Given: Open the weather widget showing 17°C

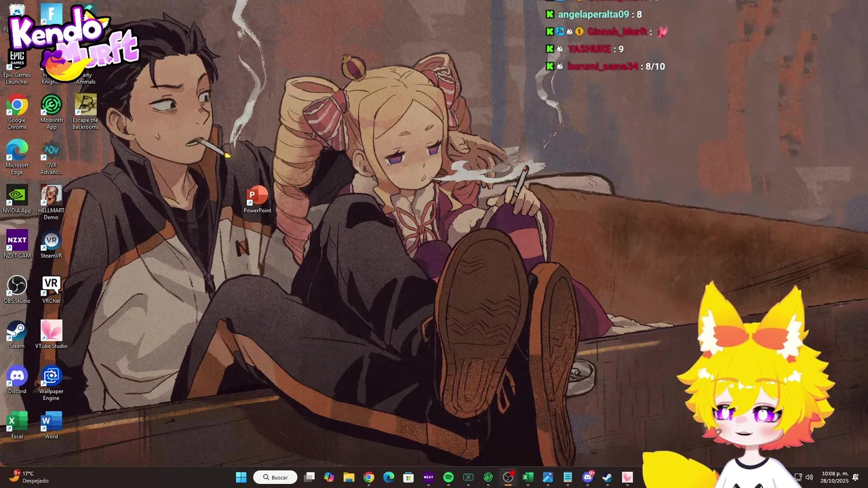Looking at the screenshot, I should (28, 477).
